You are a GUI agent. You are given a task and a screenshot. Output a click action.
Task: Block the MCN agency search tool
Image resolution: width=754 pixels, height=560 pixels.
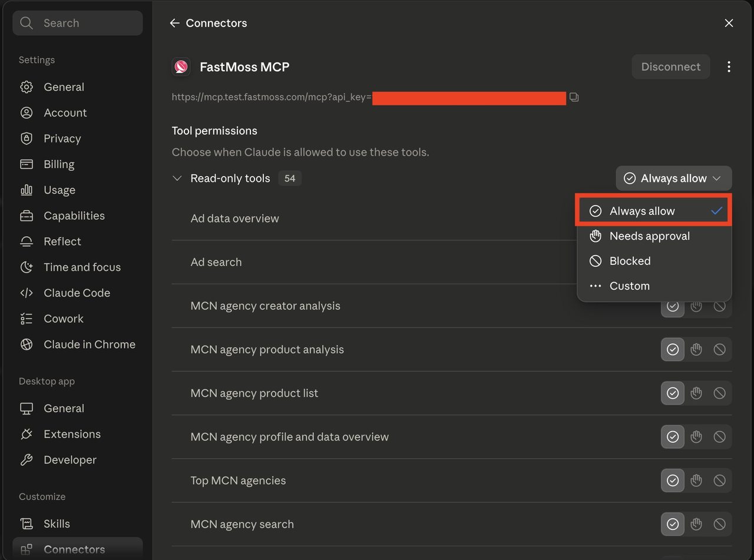719,524
